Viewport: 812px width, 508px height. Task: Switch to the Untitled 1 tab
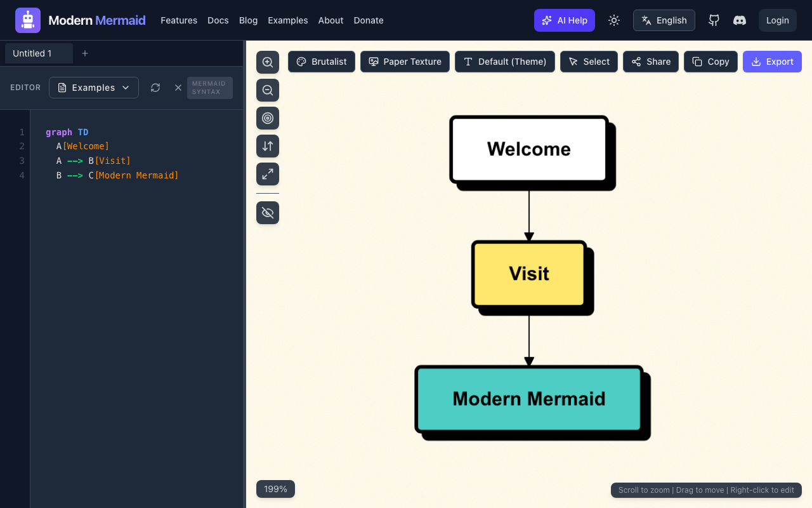pyautogui.click(x=39, y=53)
